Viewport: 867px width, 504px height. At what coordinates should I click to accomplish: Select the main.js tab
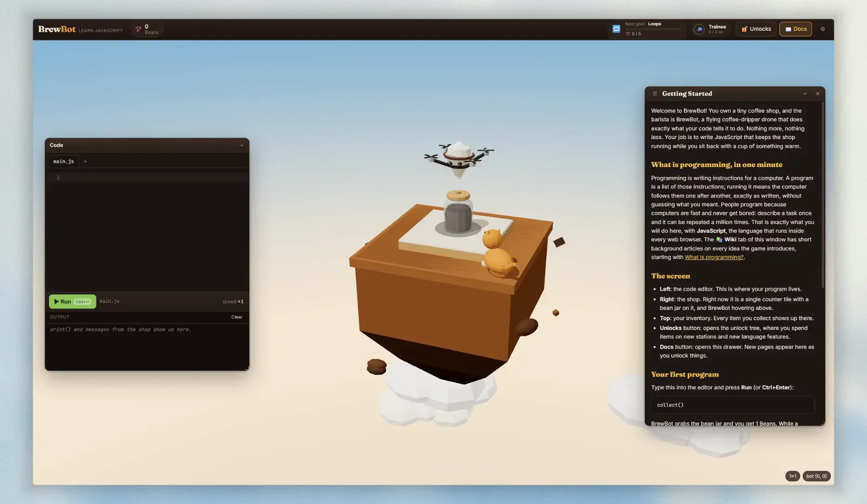(x=63, y=161)
